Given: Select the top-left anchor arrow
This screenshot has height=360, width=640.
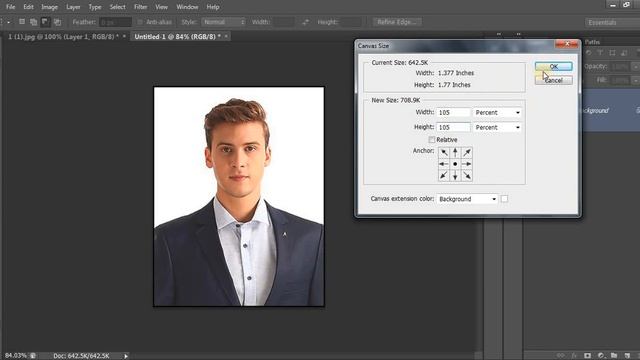Looking at the screenshot, I should (x=444, y=153).
